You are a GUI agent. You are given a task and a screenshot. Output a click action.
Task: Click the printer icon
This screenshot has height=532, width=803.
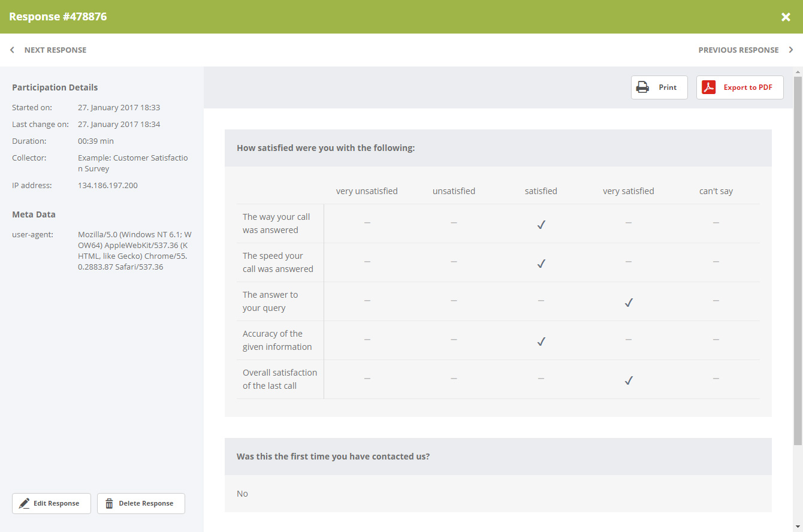642,87
